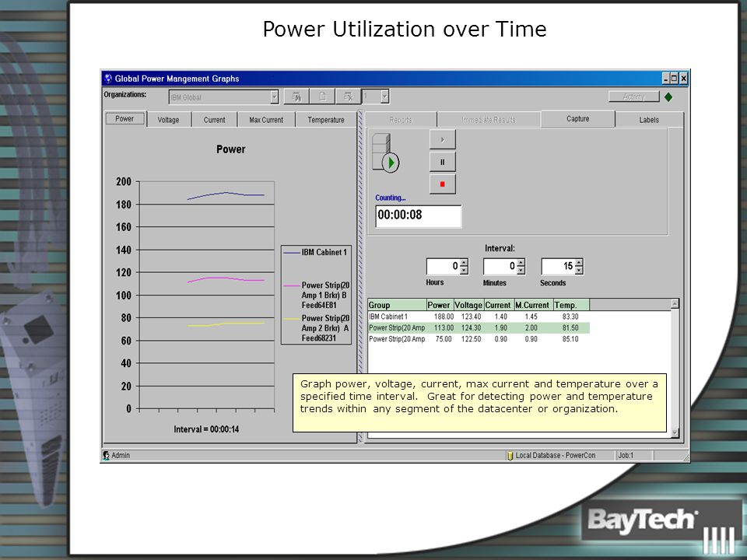The image size is (747, 560).
Task: Maximize the Global Power Management window
Action: (x=675, y=78)
